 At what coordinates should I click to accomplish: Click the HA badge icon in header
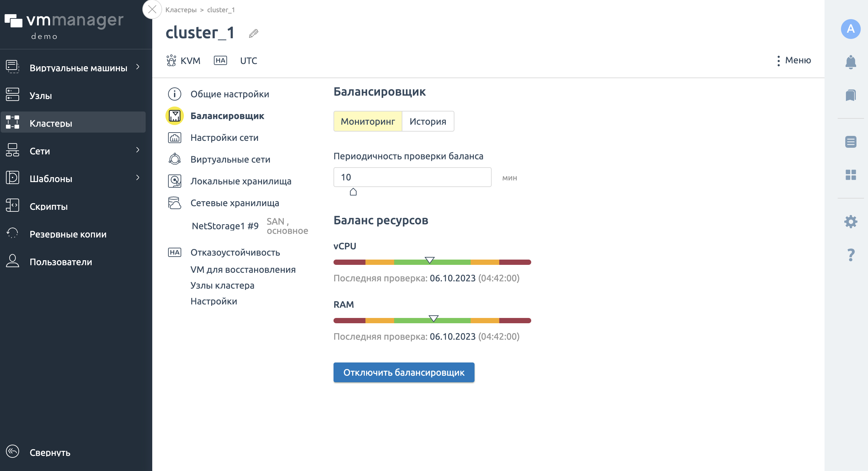click(x=220, y=60)
